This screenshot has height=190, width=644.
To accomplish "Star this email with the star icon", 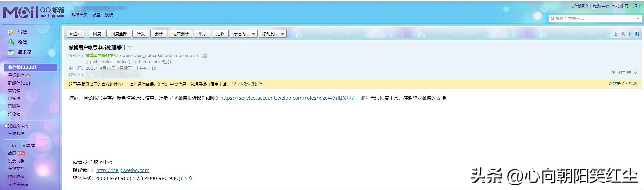I will click(x=129, y=47).
